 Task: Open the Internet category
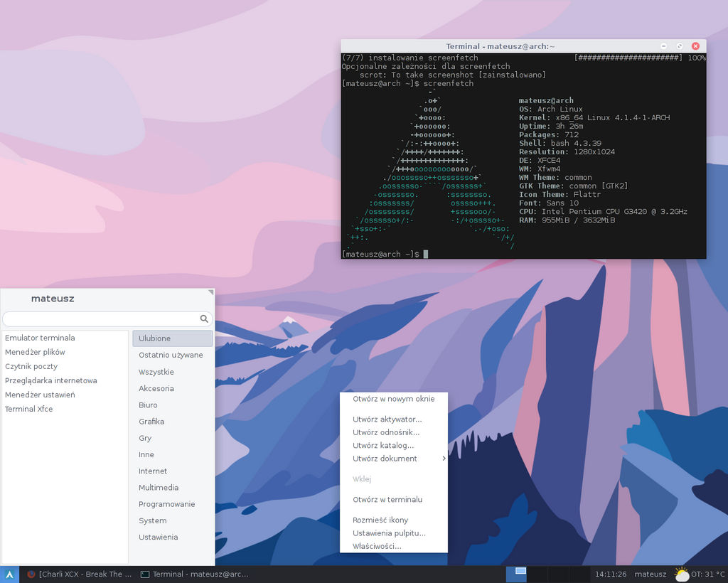pos(173,471)
